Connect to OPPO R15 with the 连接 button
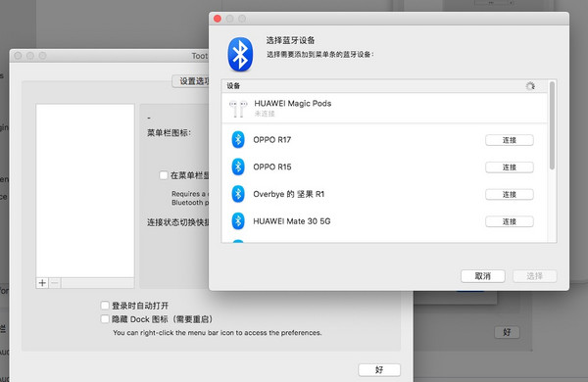 (x=510, y=167)
